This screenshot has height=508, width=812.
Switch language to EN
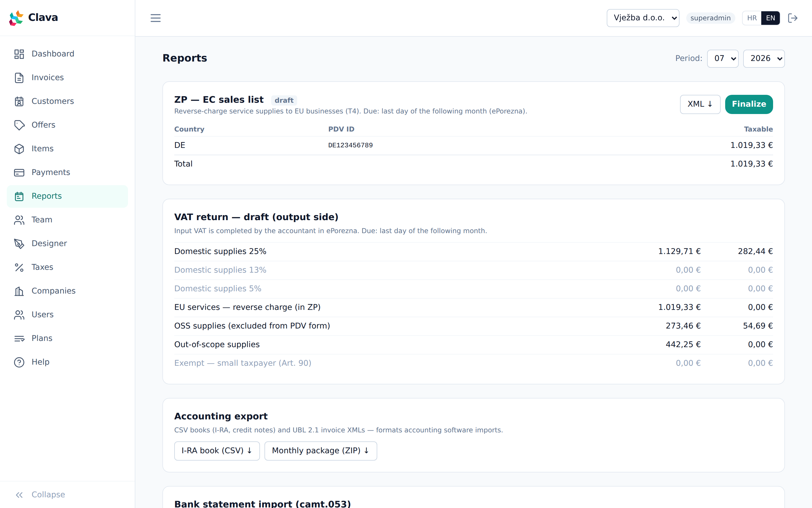click(770, 18)
